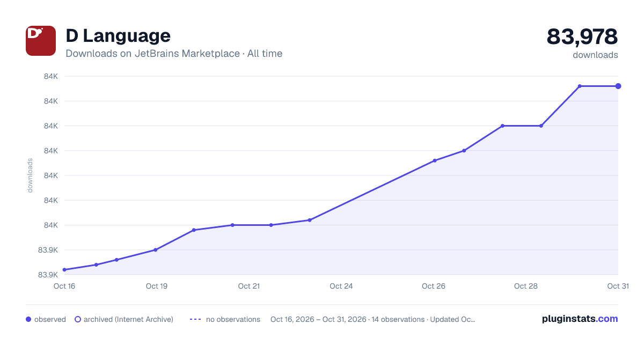Click the archived (Internet Archive) legend label

[128, 319]
